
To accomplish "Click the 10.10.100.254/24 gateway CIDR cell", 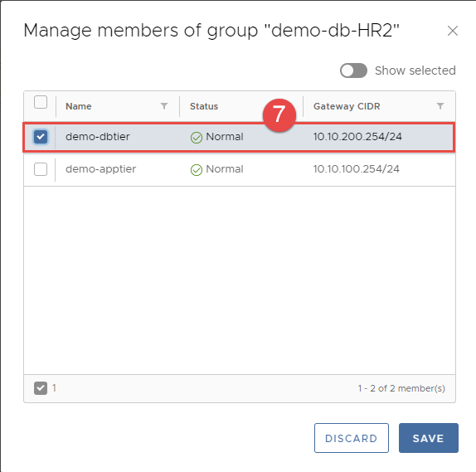I will pyautogui.click(x=357, y=169).
